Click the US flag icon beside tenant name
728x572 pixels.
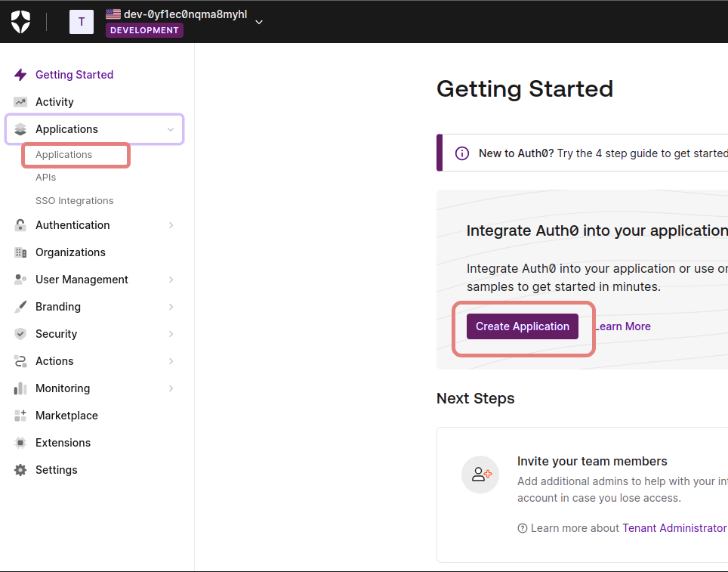point(113,14)
